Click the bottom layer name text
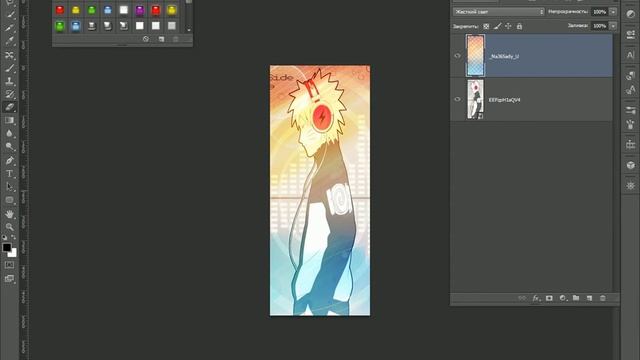 click(504, 100)
